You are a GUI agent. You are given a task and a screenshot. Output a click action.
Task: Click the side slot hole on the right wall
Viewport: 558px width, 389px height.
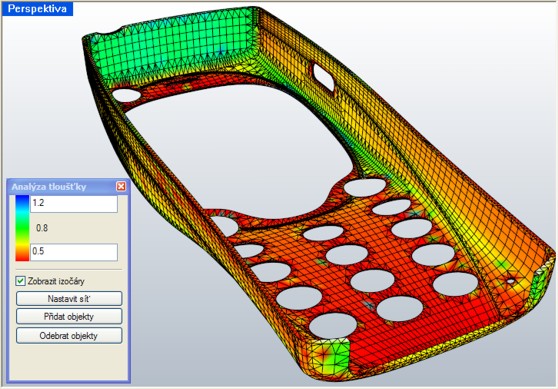click(x=323, y=77)
